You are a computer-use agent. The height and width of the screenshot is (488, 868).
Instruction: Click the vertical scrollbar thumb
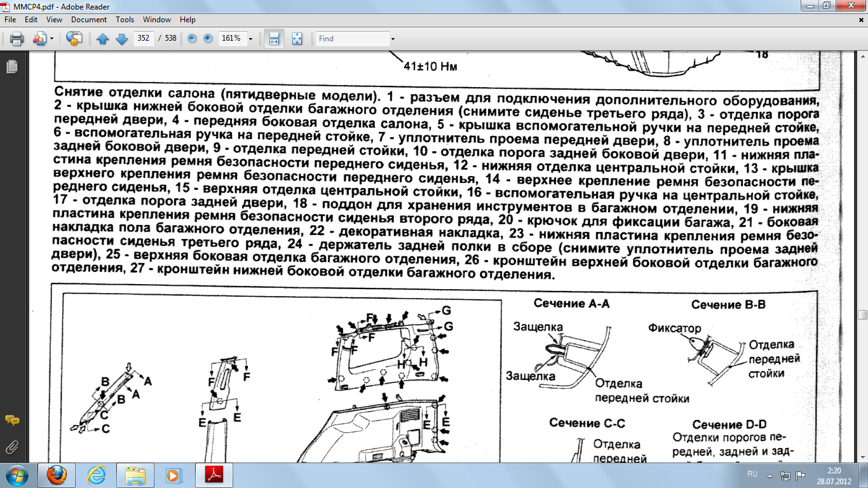pos(862,315)
